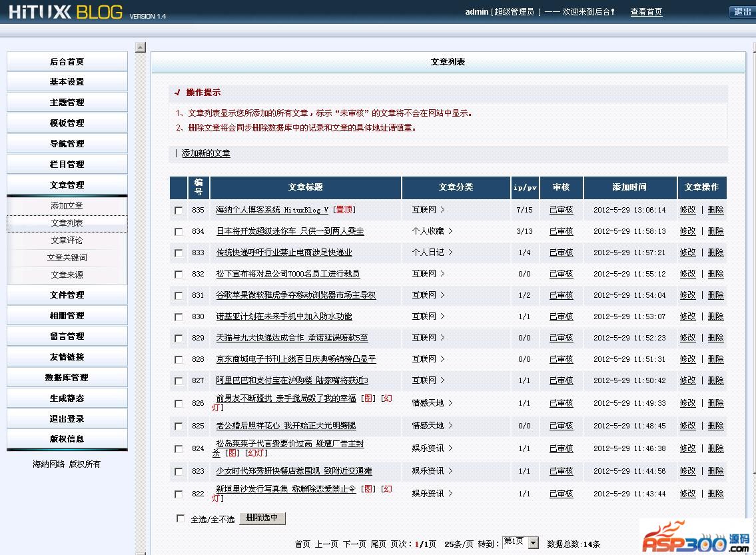Screen dimensions: 756x555
Task: Click the ASP300 source code watermark logo
Action: tap(695, 536)
